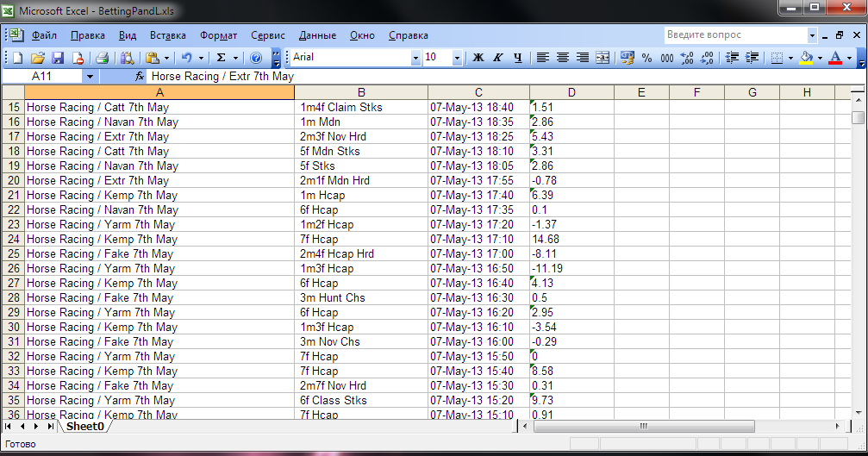Open the font size dropdown
Viewport: 868px width, 456px height.
(457, 58)
